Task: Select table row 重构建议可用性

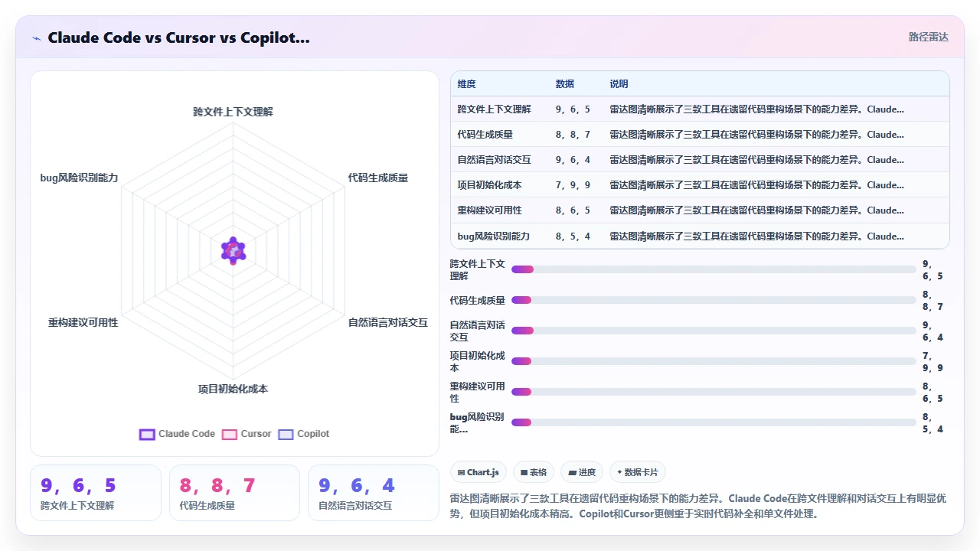Action: click(x=700, y=210)
